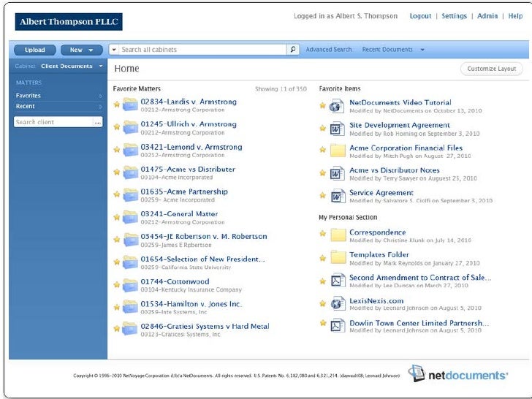Click the Albert Thompson PLLC logo
The width and height of the screenshot is (532, 399).
pos(69,22)
